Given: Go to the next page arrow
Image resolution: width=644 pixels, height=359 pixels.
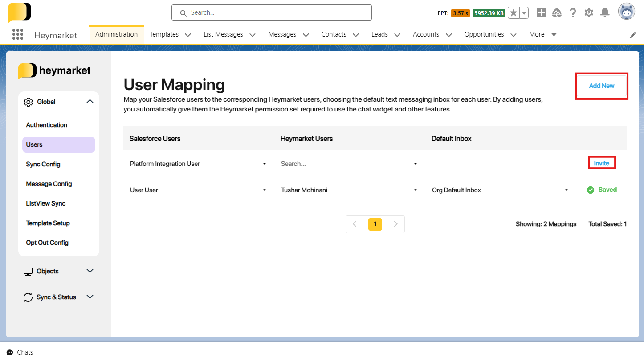Looking at the screenshot, I should pos(395,224).
